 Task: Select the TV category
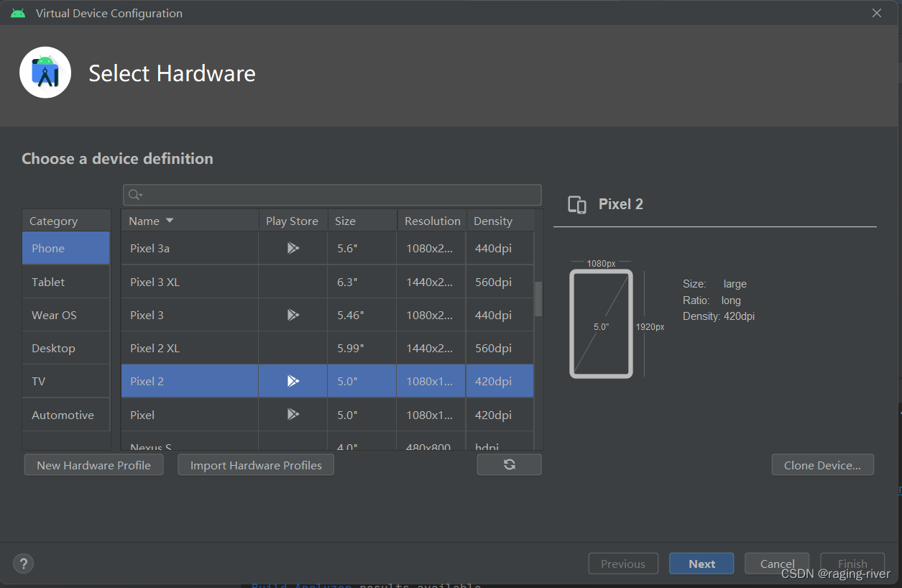66,381
